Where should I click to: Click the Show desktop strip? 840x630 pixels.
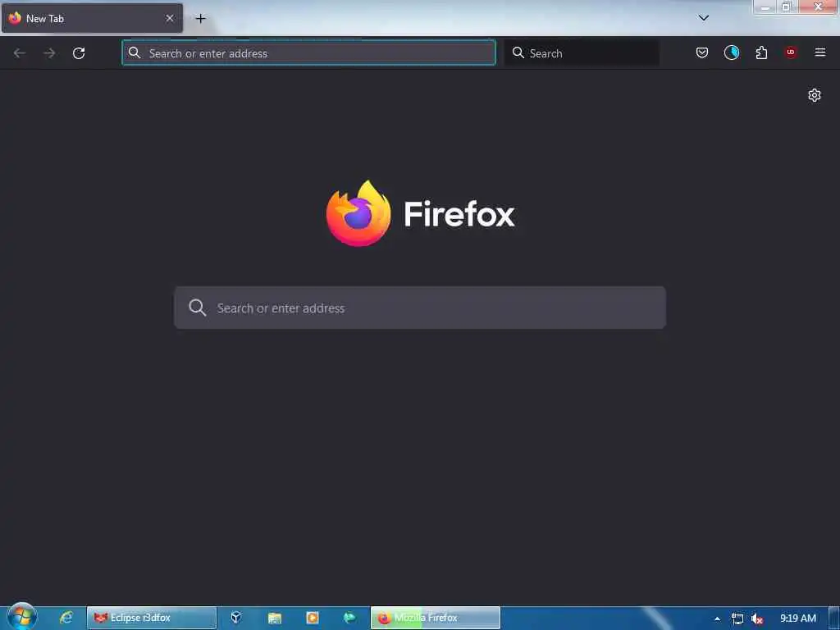tap(834, 619)
